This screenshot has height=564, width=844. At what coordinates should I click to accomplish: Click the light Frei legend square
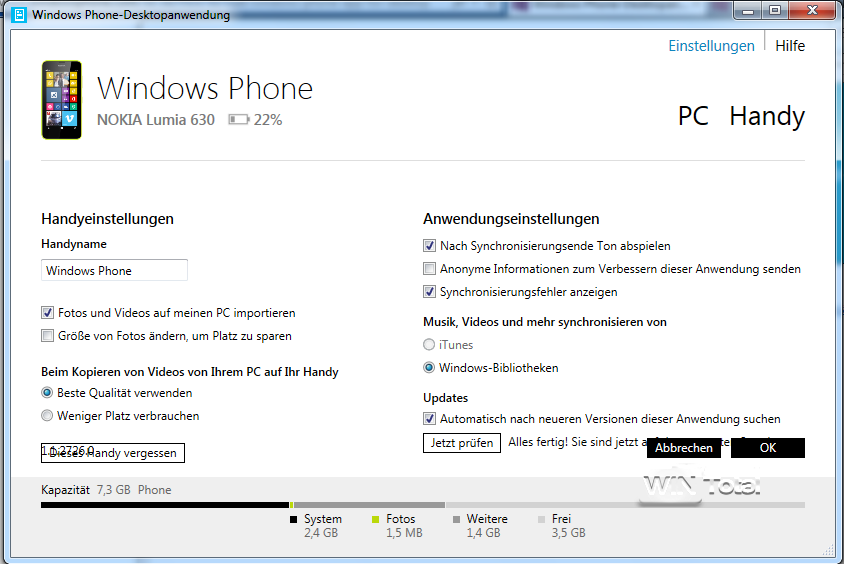click(x=541, y=519)
